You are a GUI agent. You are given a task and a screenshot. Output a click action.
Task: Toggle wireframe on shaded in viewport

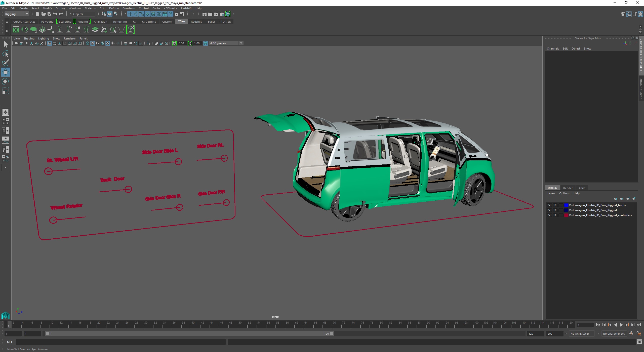coord(102,43)
